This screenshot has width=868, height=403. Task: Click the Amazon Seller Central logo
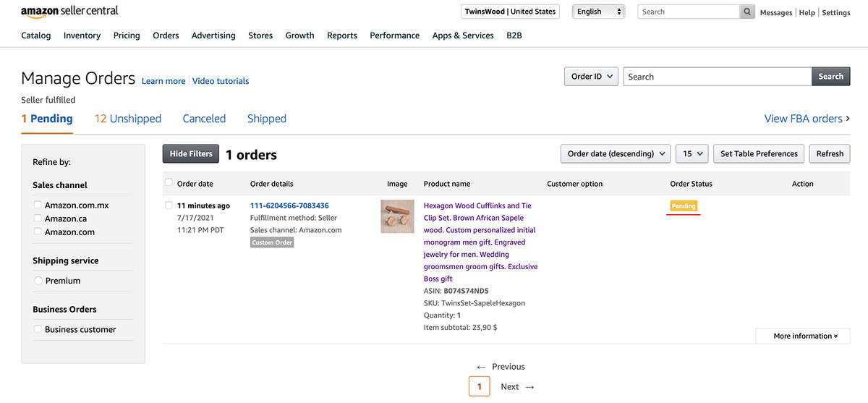tap(69, 12)
